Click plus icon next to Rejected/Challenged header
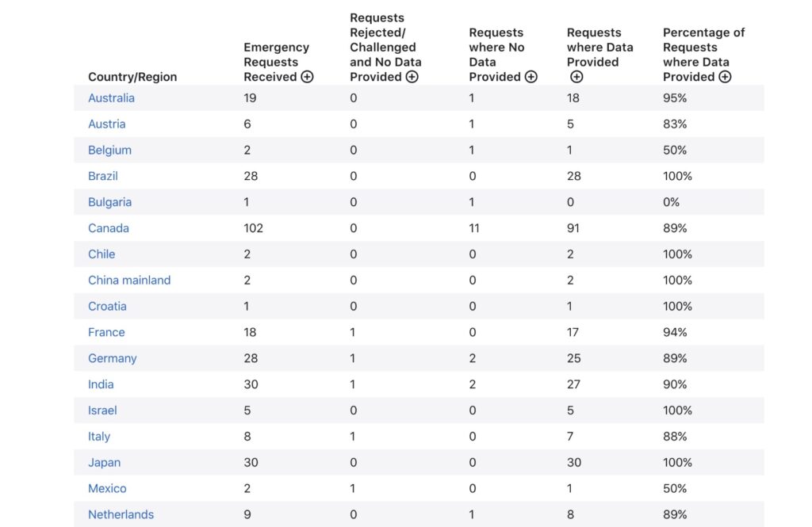812x527 pixels. click(x=412, y=77)
